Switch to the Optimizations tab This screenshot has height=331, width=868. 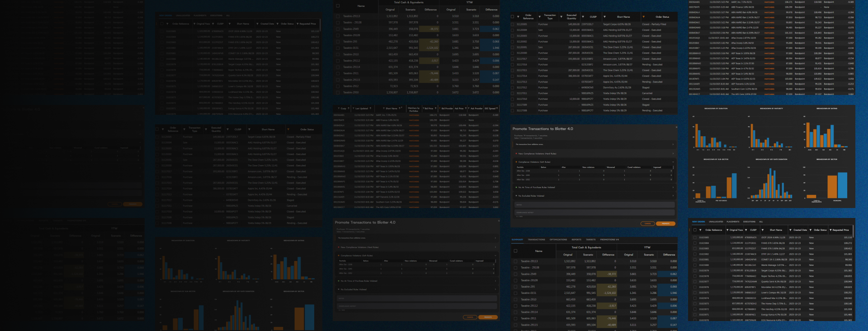[558, 240]
